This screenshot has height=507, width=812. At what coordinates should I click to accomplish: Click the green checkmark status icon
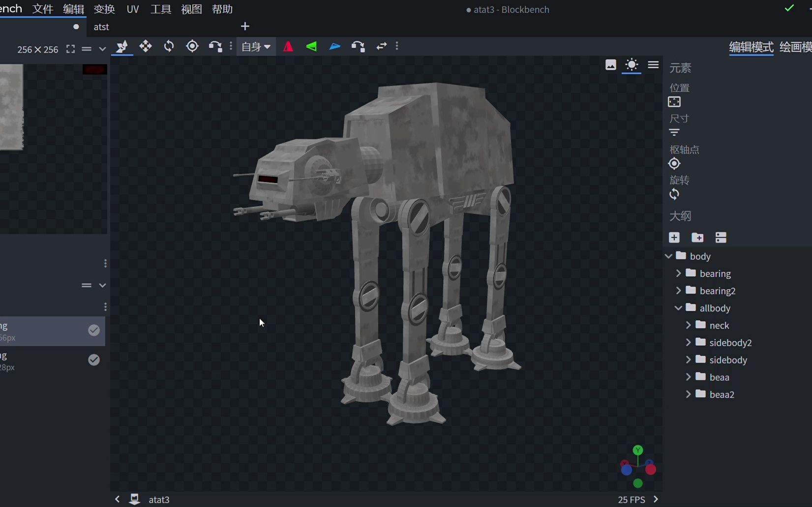click(x=789, y=8)
